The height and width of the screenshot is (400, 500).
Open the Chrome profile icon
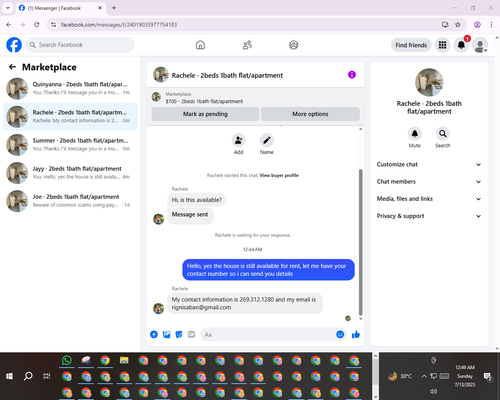[477, 25]
